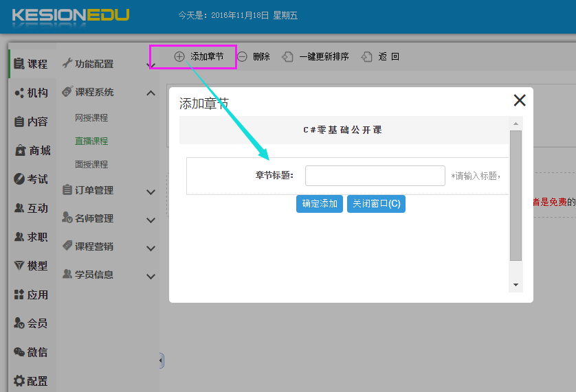Viewport: 576px width, 392px height.
Task: Click the dialog's scrollbar down arrow
Action: (x=516, y=285)
